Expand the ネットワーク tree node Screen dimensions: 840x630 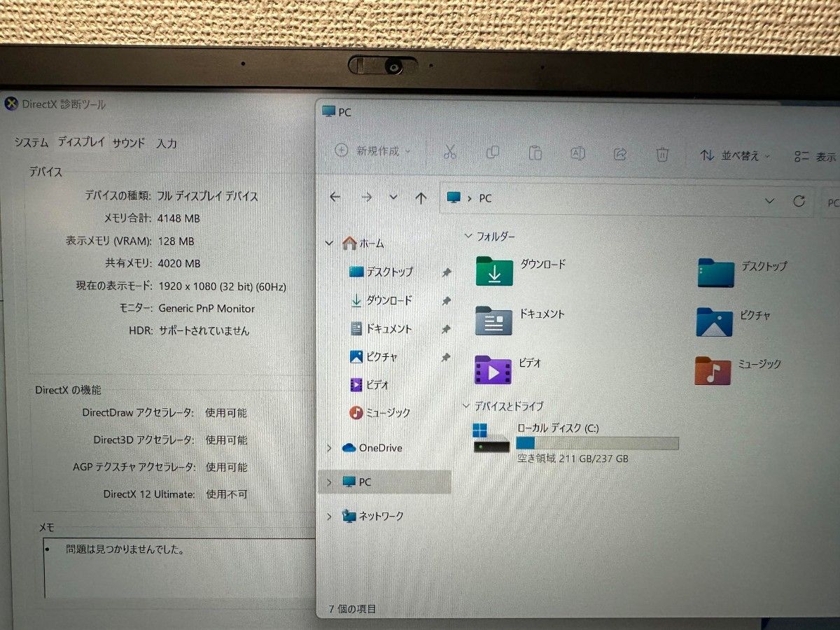[x=329, y=517]
